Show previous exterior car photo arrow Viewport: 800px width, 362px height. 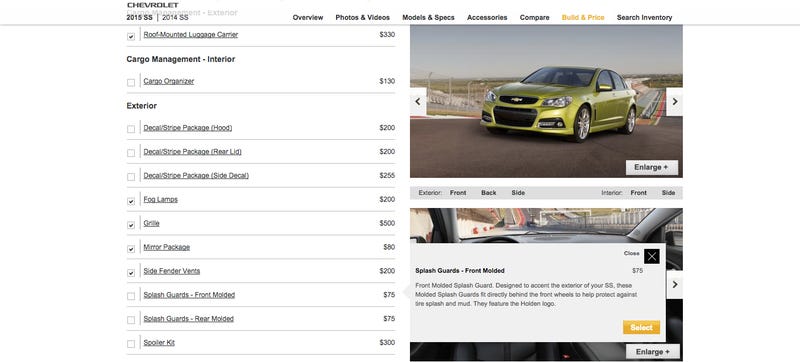pyautogui.click(x=418, y=101)
